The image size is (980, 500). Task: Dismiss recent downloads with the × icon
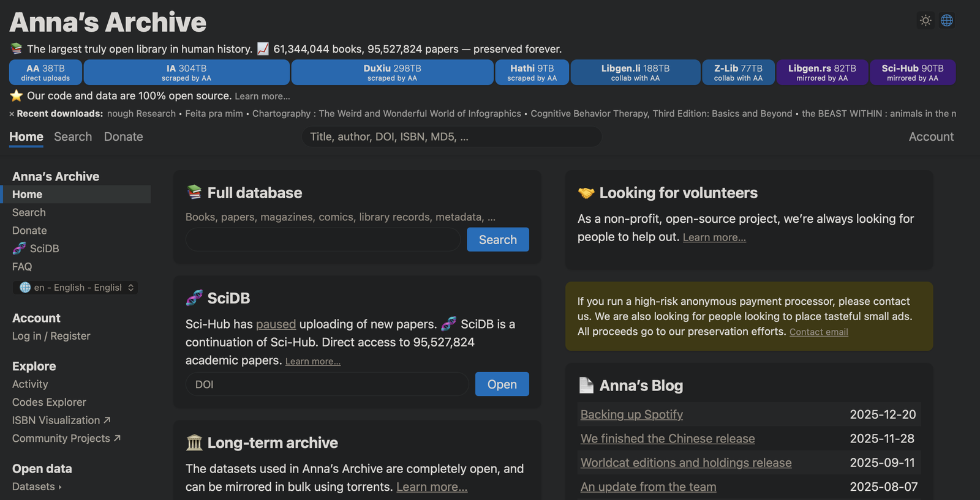12,114
